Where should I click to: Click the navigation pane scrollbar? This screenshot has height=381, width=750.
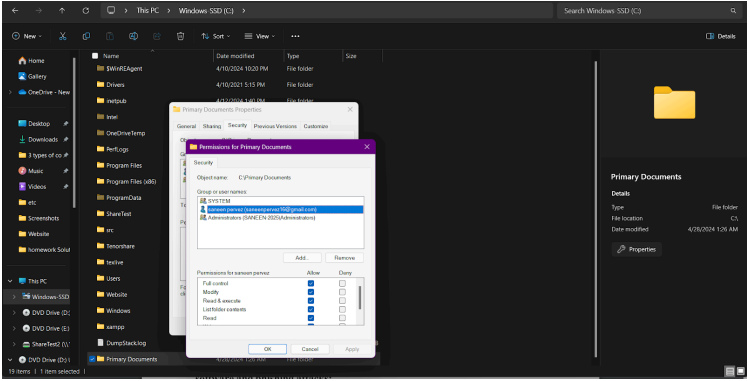[74, 132]
